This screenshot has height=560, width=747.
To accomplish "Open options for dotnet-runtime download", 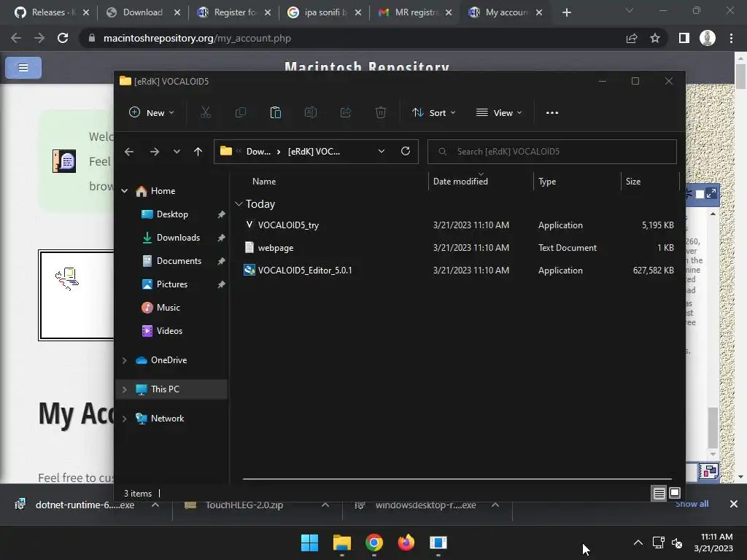I will (x=155, y=505).
